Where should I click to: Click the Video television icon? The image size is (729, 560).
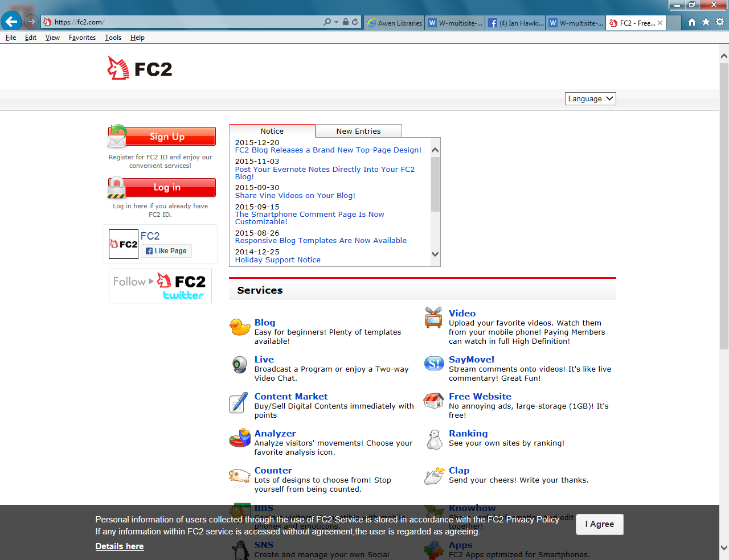(434, 318)
